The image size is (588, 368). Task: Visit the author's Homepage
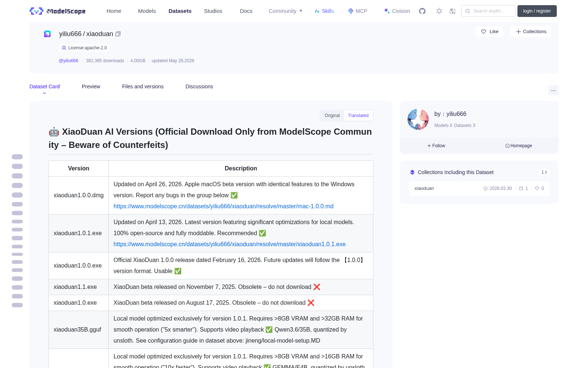tap(519, 146)
